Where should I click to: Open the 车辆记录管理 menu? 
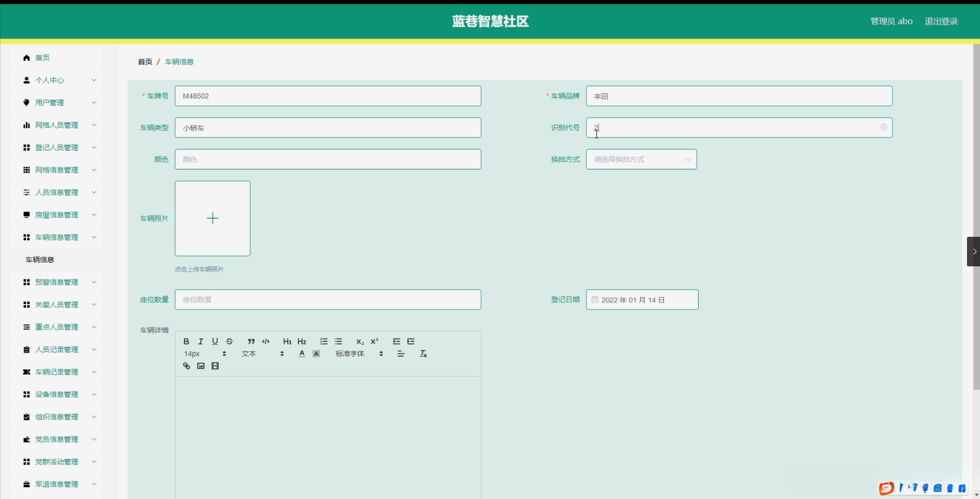[57, 372]
